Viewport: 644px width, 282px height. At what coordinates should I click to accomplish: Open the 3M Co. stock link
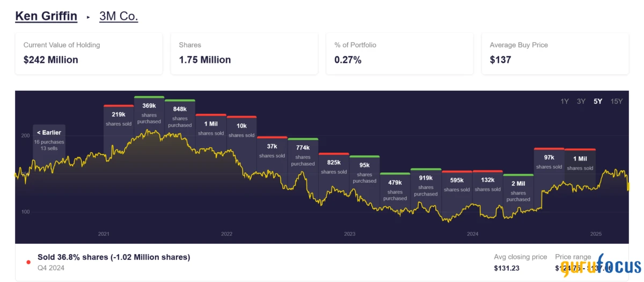(119, 16)
